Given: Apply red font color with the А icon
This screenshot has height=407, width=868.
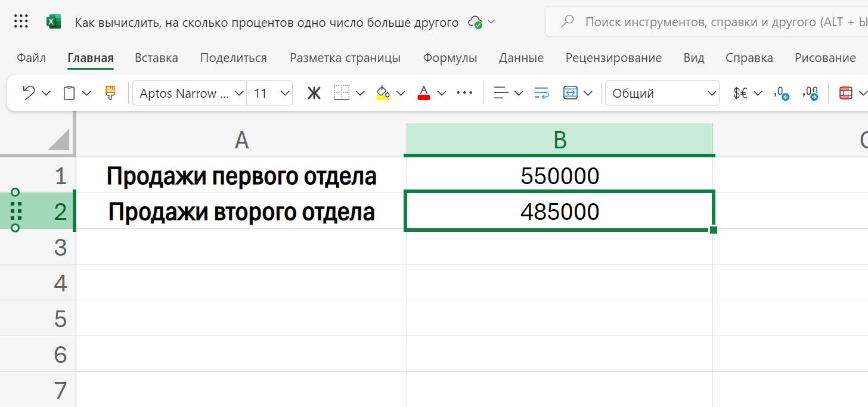Looking at the screenshot, I should tap(424, 93).
